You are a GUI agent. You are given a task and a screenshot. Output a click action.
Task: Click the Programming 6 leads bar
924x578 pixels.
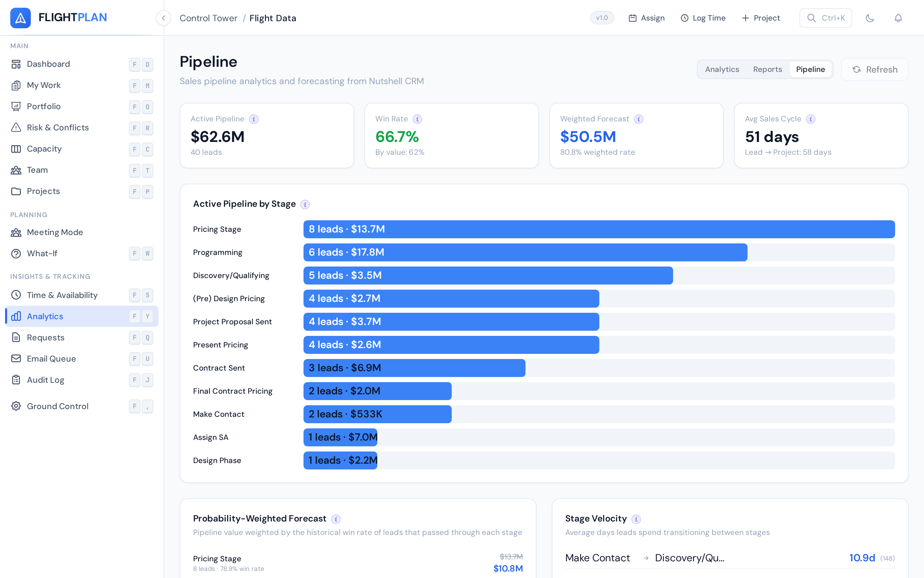tap(526, 253)
